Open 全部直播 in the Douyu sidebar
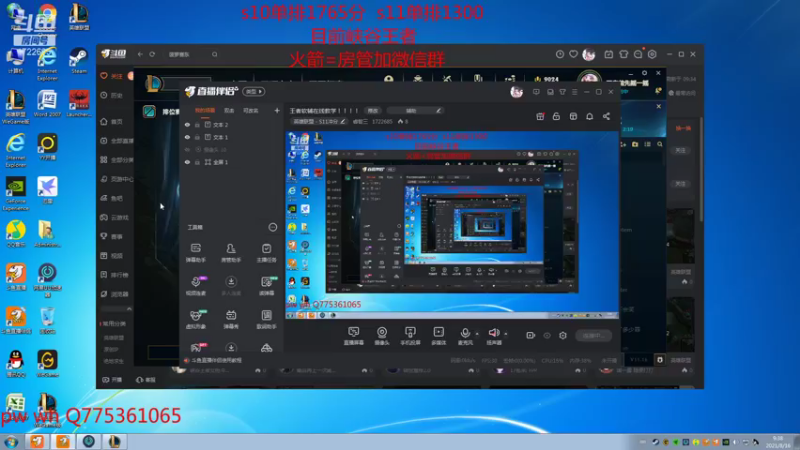Viewport: 800px width, 450px height. [x=117, y=141]
